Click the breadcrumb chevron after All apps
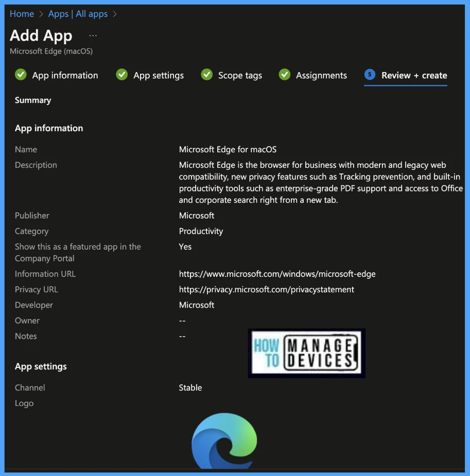470x476 pixels. pos(115,14)
